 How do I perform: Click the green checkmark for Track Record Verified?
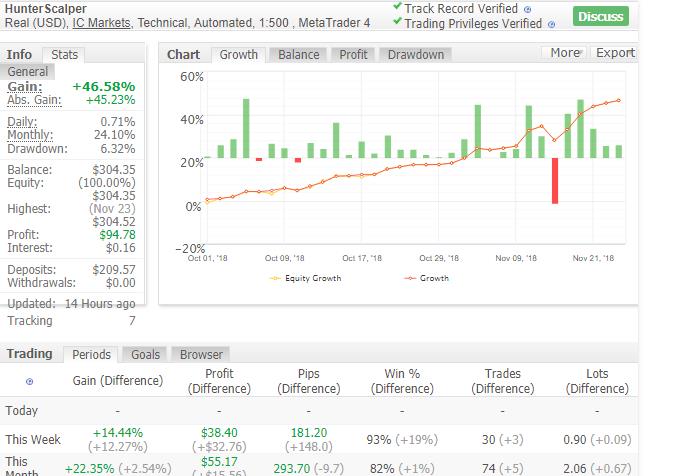coord(398,8)
